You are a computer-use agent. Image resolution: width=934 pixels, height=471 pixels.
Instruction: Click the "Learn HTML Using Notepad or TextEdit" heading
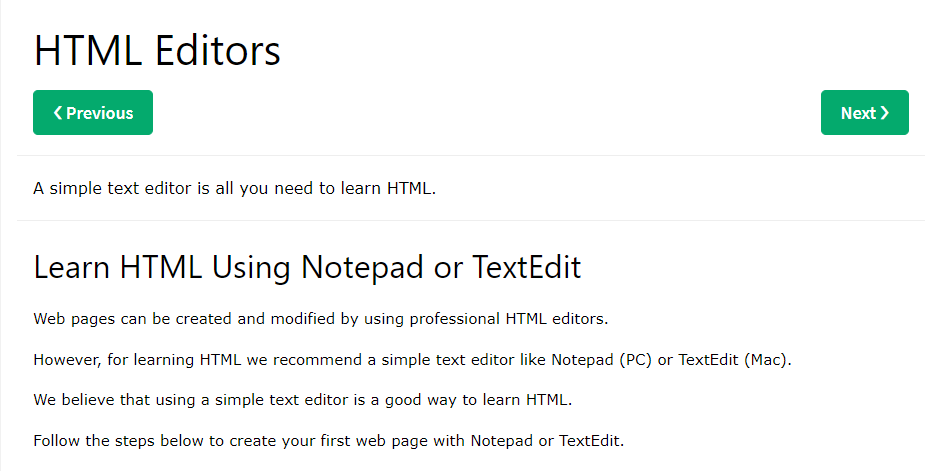[307, 268]
